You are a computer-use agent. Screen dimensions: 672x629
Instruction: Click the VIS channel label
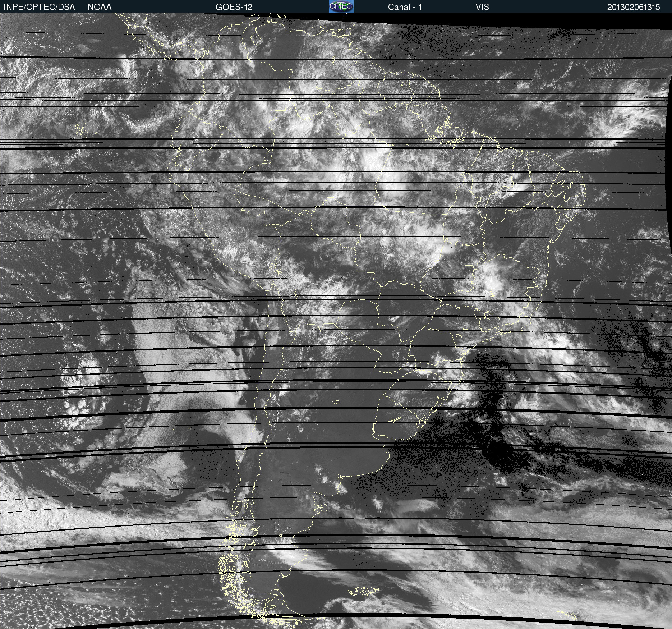[482, 7]
